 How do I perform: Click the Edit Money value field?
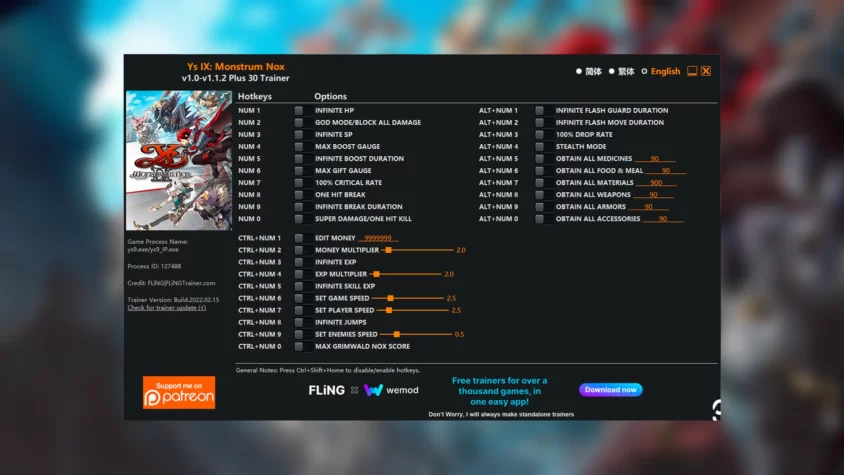378,238
